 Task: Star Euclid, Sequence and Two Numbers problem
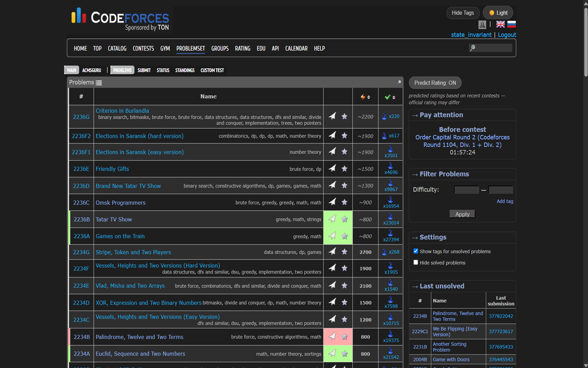pos(345,353)
